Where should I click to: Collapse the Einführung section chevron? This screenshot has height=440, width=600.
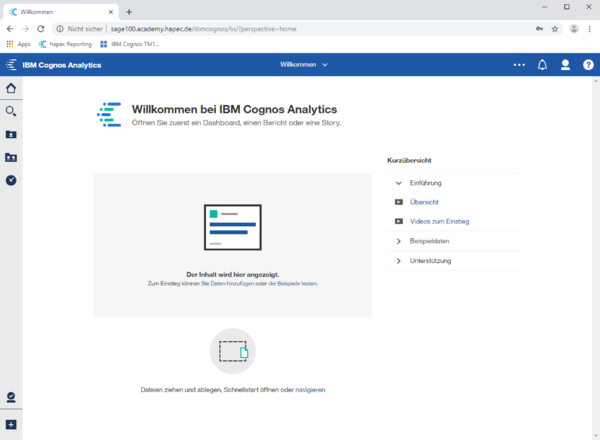coord(399,183)
